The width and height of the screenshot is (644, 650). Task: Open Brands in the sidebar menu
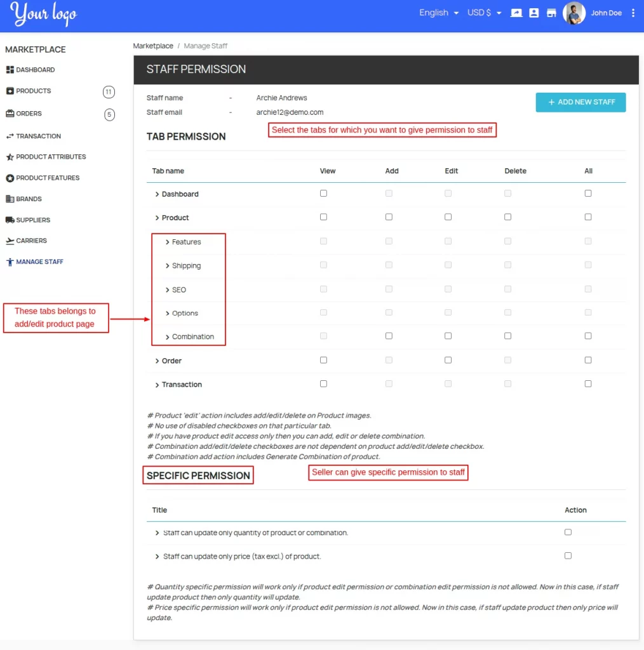pos(29,199)
